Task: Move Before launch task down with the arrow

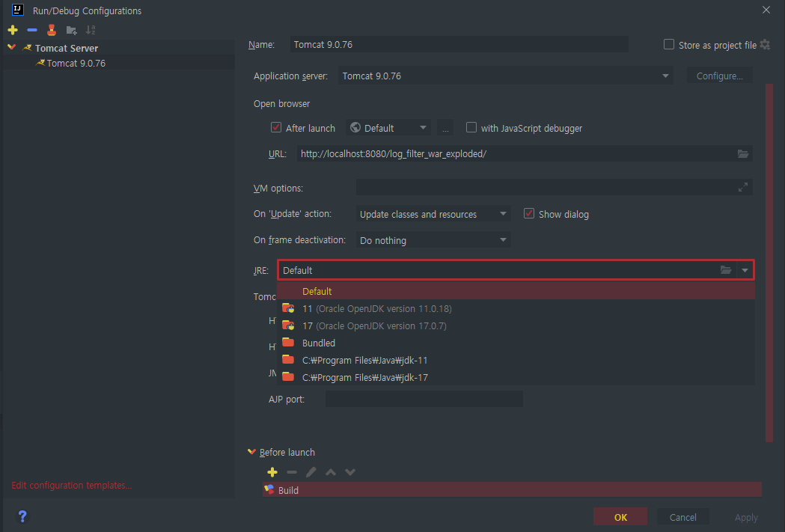Action: [350, 472]
